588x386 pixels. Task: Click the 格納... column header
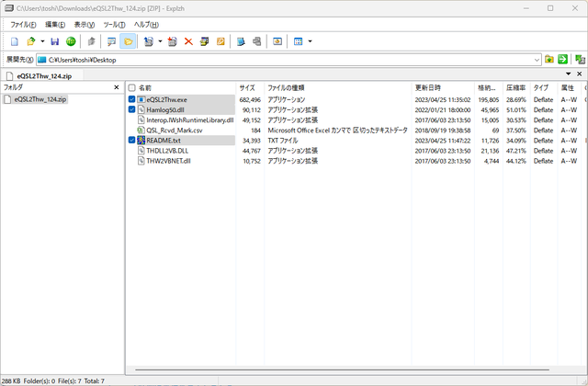click(x=487, y=88)
